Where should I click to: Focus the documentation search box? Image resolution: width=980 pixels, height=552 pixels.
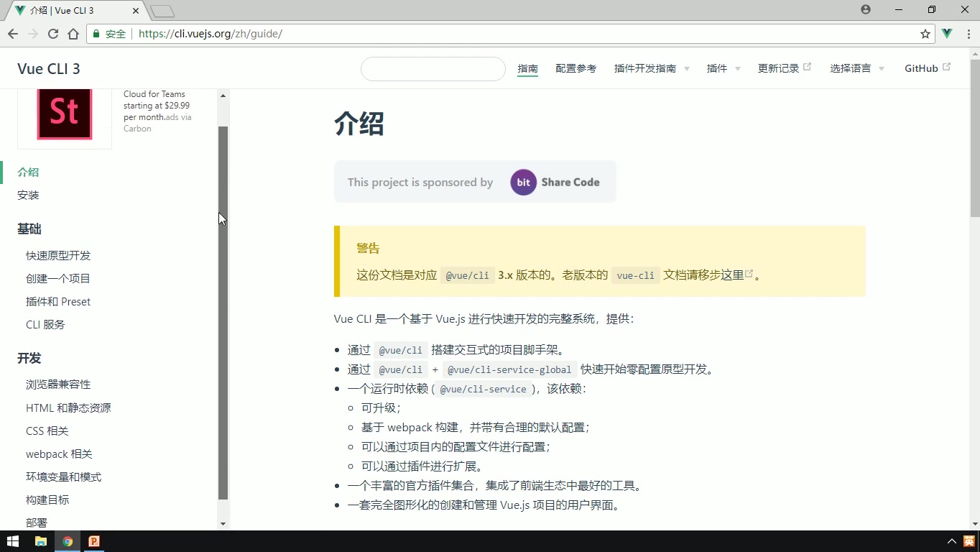click(433, 69)
